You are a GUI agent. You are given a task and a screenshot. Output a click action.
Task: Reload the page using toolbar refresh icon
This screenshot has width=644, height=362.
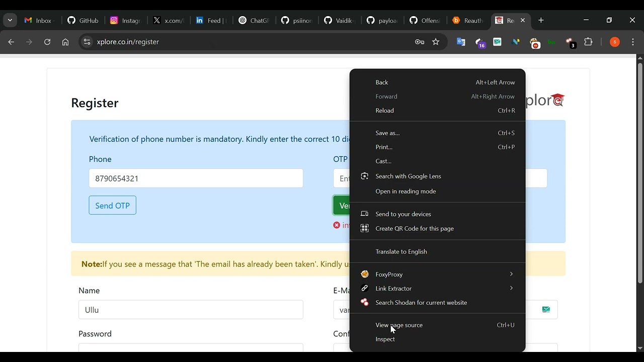(47, 42)
